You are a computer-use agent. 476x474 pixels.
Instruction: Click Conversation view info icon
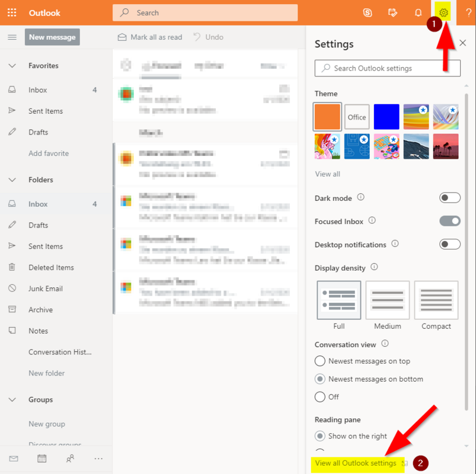385,344
